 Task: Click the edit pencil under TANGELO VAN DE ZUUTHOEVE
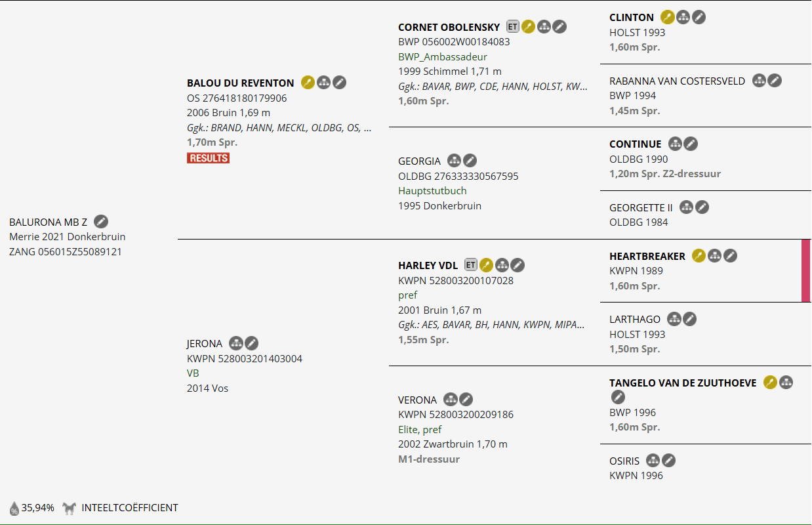point(618,397)
